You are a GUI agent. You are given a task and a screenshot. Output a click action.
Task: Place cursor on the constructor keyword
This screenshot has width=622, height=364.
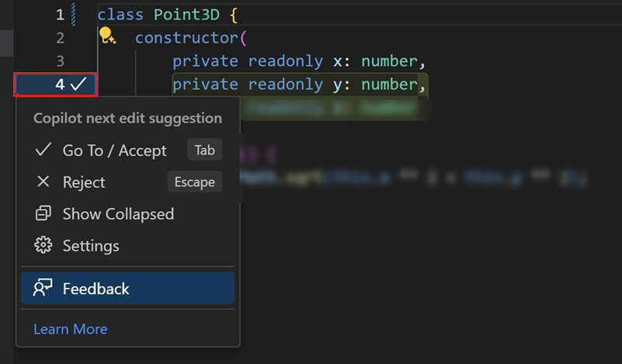(x=186, y=37)
